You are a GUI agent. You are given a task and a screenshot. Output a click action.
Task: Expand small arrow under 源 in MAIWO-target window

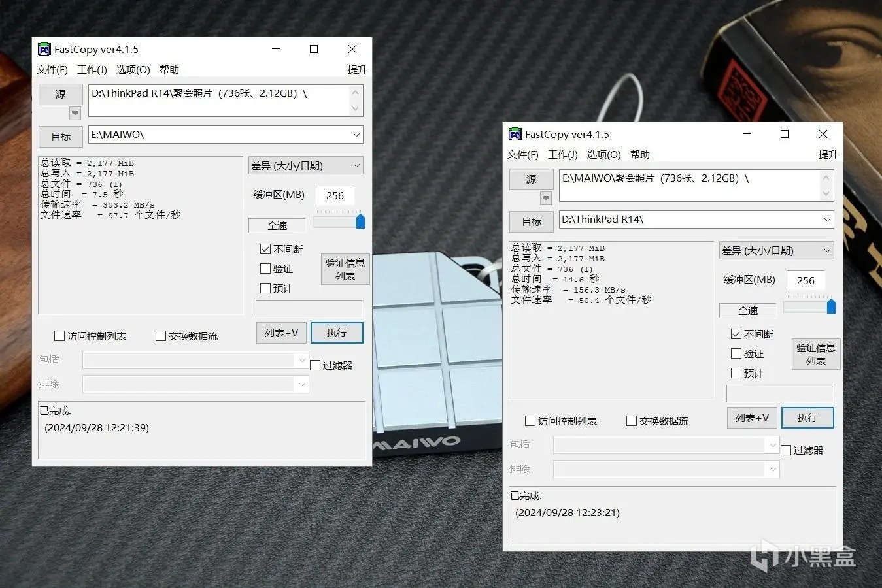(x=75, y=113)
